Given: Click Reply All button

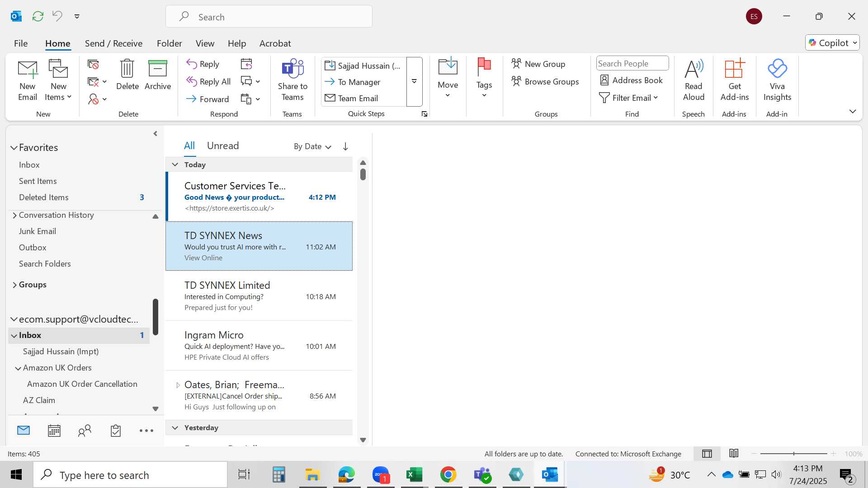Looking at the screenshot, I should (x=208, y=81).
